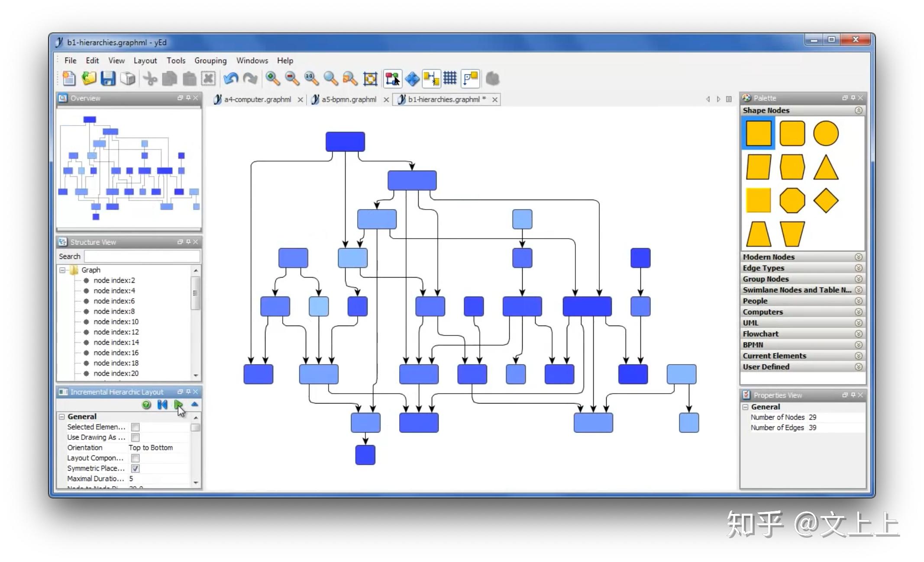Toggle Use Drawing As checkbox
Viewport: 924px width, 562px height.
pyautogui.click(x=135, y=437)
